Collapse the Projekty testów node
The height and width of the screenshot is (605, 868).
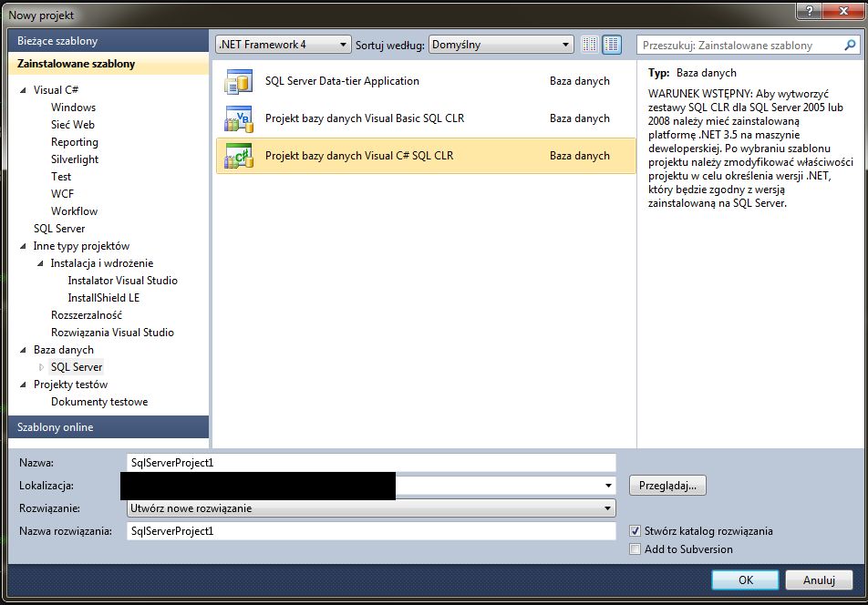click(x=24, y=385)
